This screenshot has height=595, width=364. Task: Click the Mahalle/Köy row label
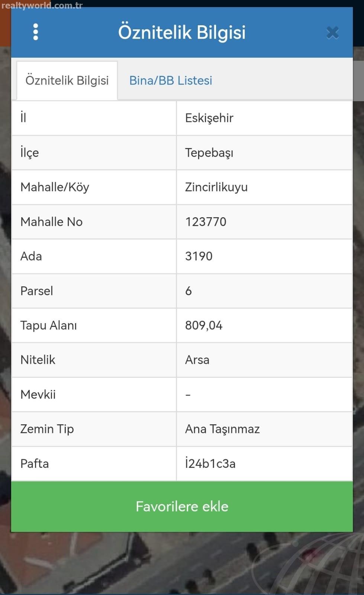[55, 187]
